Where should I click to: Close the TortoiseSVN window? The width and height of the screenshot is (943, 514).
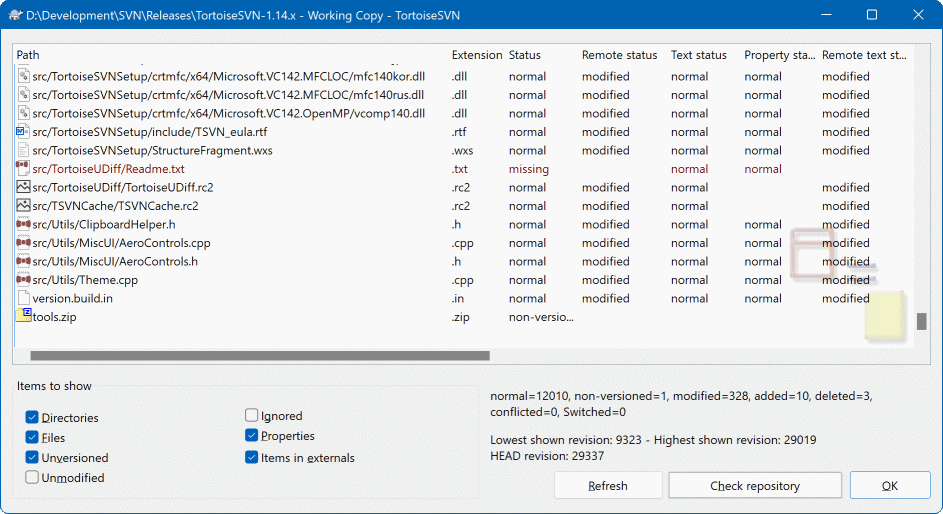918,14
